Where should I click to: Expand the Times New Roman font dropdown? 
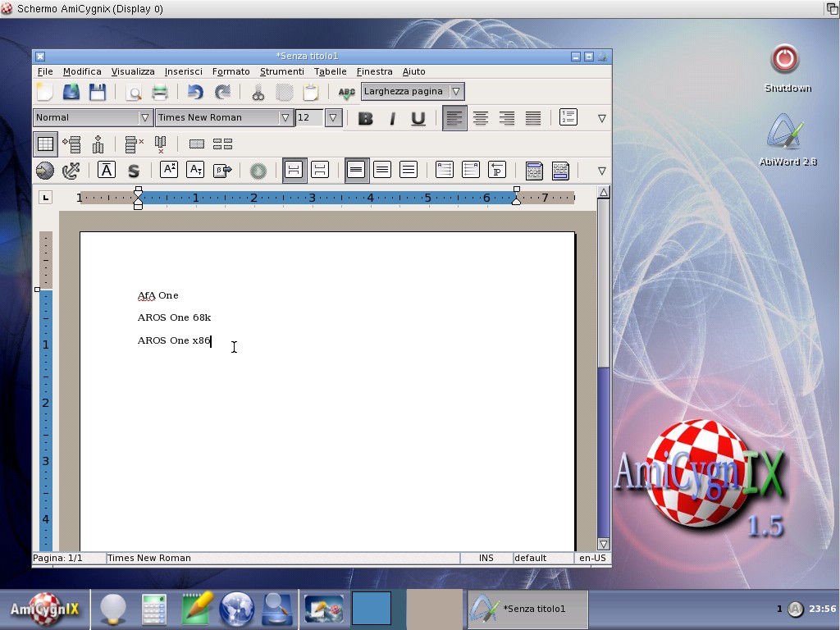[x=285, y=117]
